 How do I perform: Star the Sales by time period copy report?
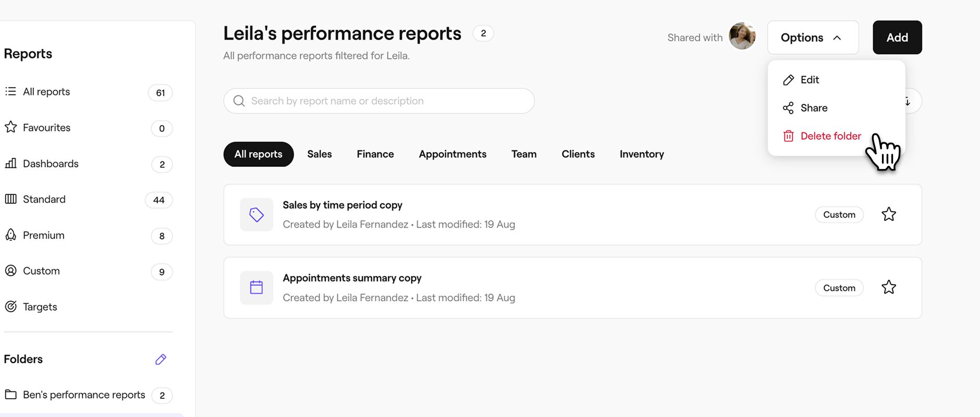coord(888,214)
